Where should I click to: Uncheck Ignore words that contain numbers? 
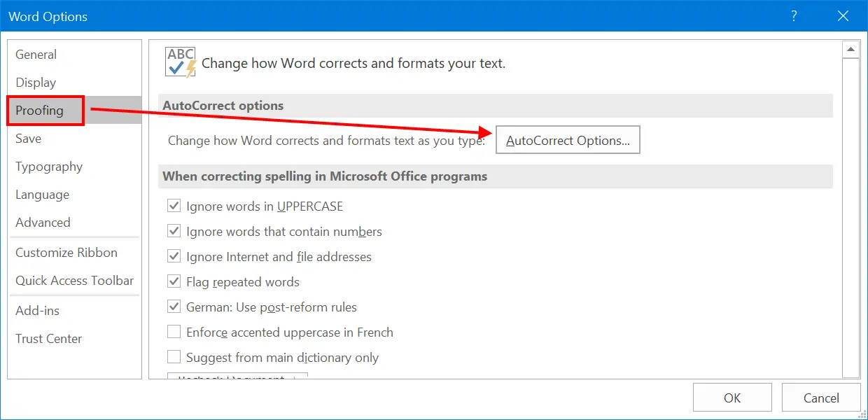(174, 231)
